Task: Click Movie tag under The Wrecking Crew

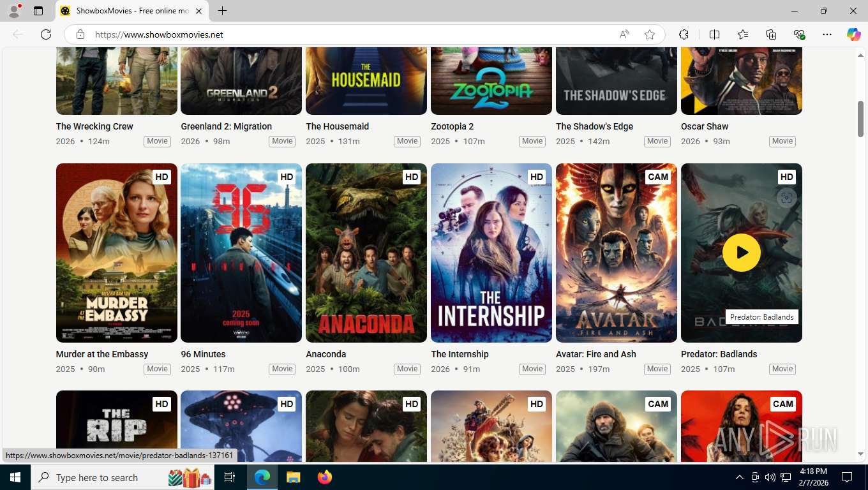Action: point(157,141)
